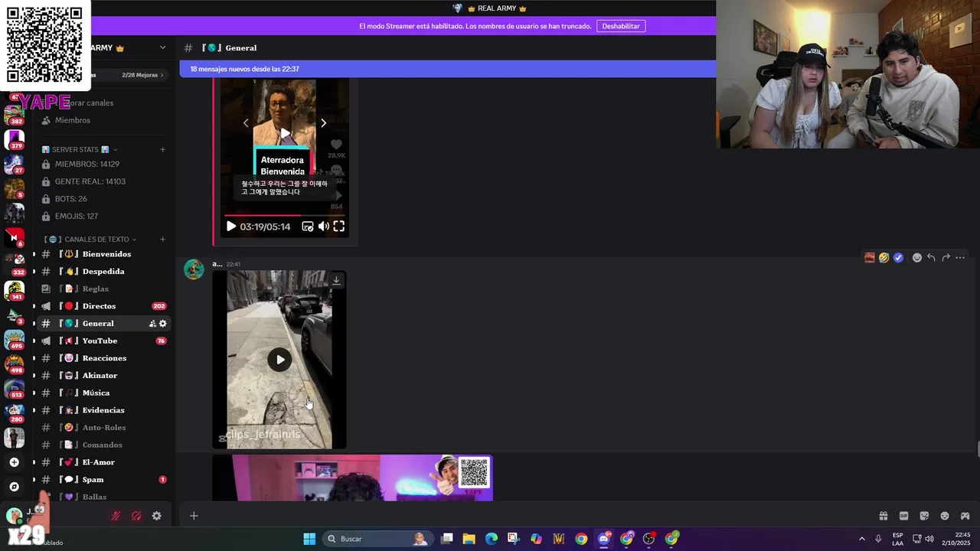Collapse the CANALES DE TEXTO category
The height and width of the screenshot is (551, 980).
(x=91, y=239)
